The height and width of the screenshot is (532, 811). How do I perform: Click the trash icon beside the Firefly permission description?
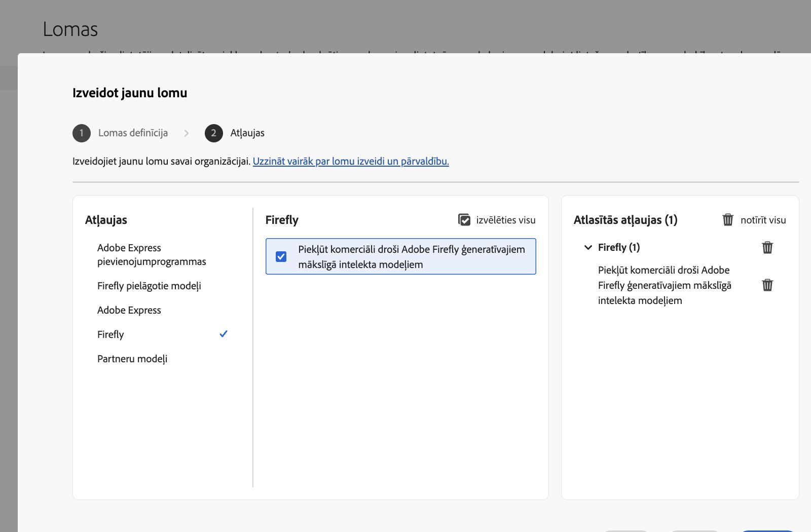767,285
